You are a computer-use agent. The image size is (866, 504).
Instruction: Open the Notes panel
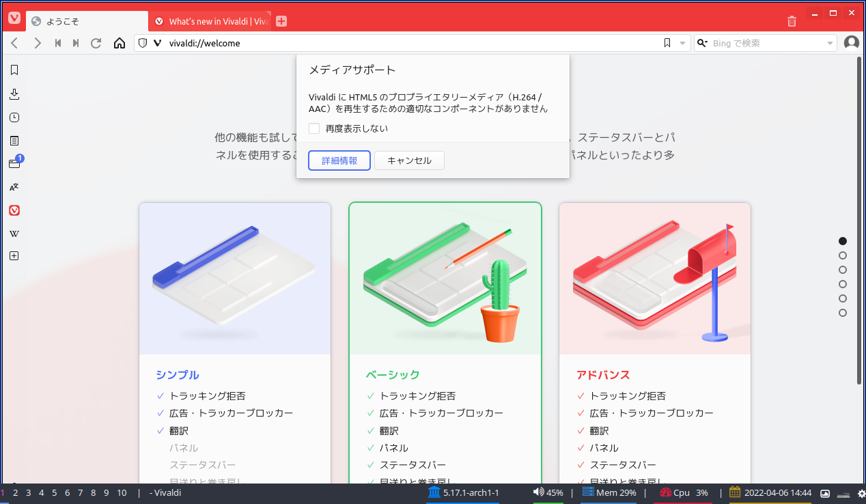coord(14,141)
